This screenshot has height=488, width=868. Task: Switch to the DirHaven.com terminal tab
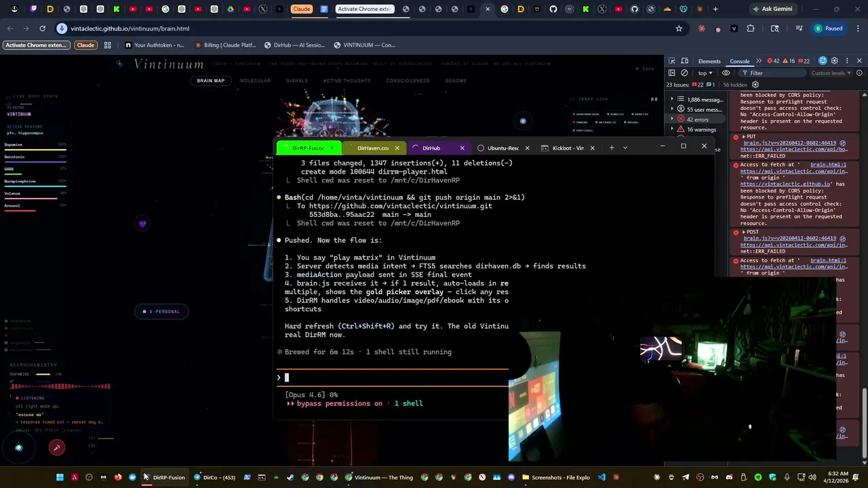click(x=373, y=148)
